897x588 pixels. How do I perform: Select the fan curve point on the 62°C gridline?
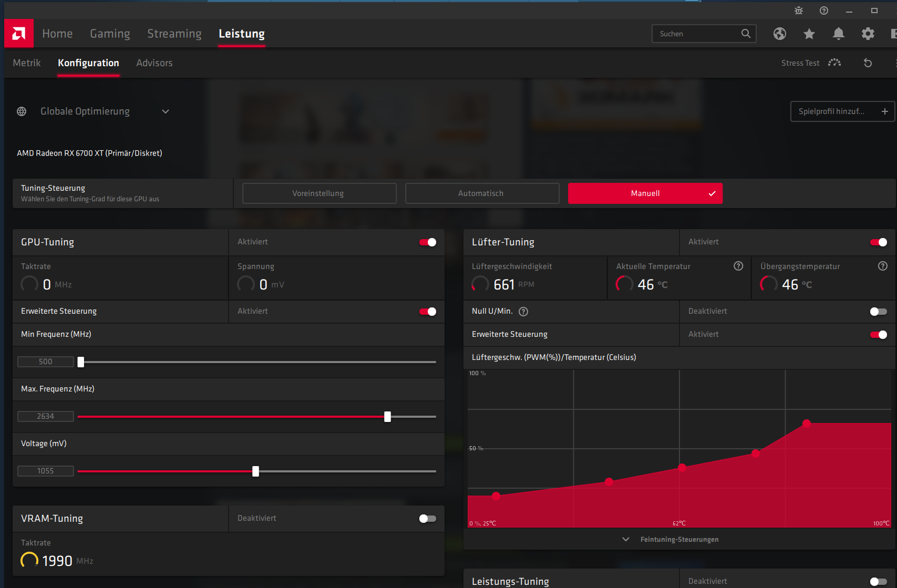point(682,467)
